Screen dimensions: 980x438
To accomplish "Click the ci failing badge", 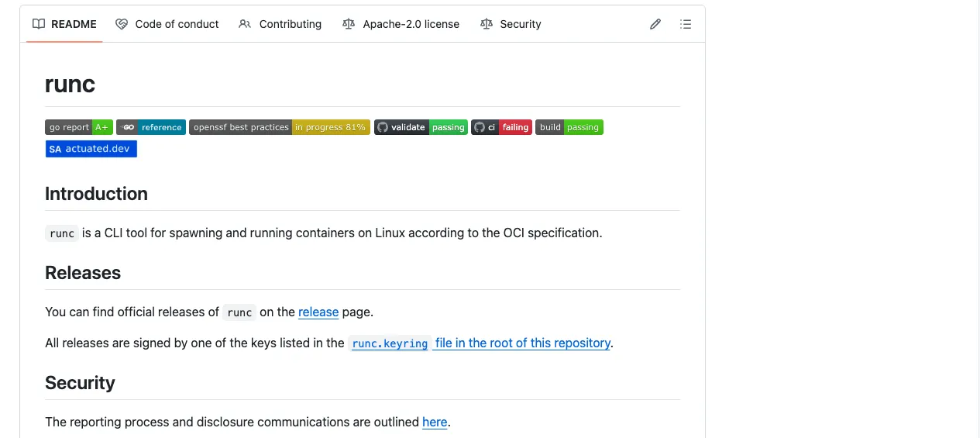I will pos(501,127).
